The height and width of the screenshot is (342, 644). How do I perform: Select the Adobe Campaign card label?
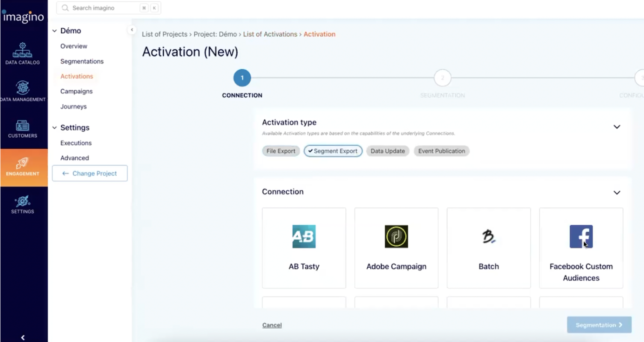(396, 266)
